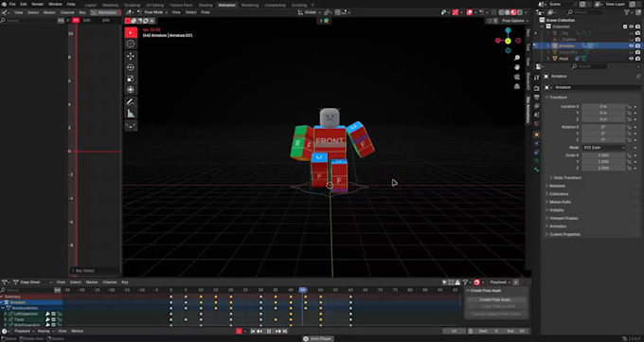Switch to material preview shading mode
Screen dimensions: 644x342
513,12
